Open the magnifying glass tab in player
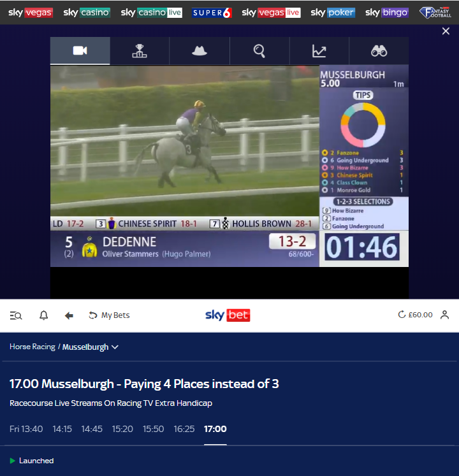Screen dimensions: 459x476 [259, 51]
